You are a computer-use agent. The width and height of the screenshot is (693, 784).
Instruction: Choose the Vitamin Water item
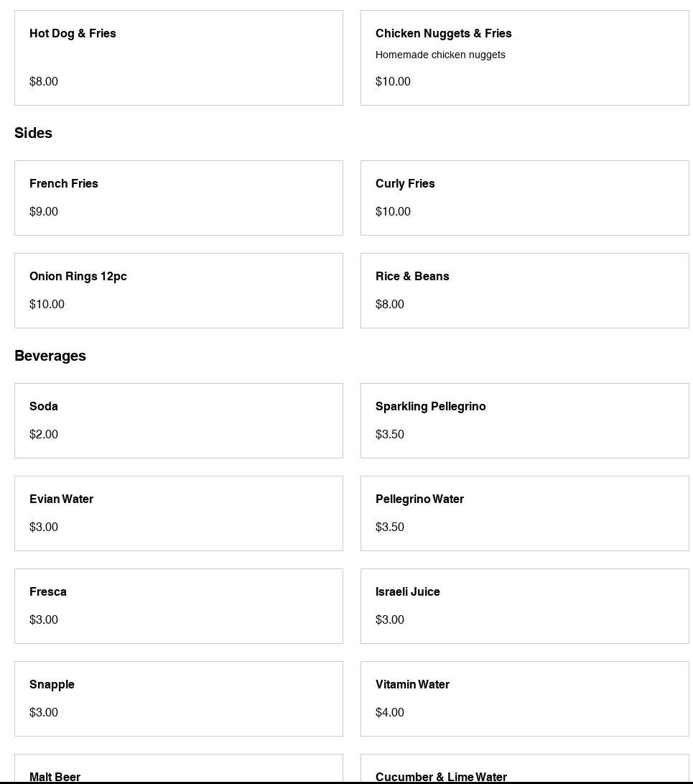click(x=524, y=698)
